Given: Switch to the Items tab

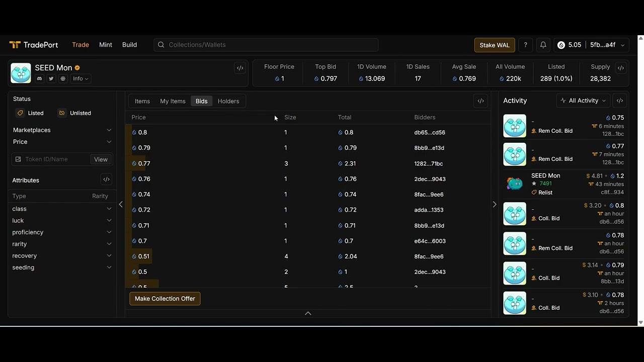Looking at the screenshot, I should pyautogui.click(x=142, y=101).
